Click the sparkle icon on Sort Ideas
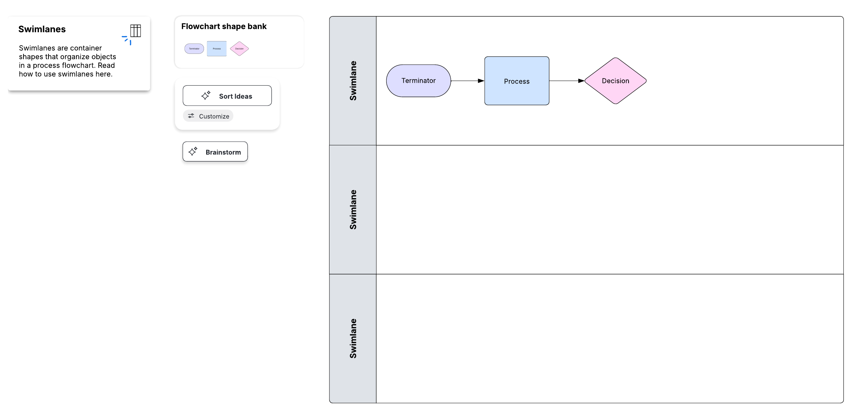Image resolution: width=868 pixels, height=419 pixels. click(206, 95)
